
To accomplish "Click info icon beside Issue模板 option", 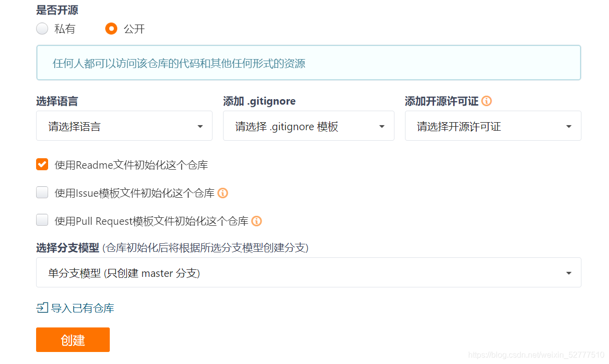I will [223, 193].
